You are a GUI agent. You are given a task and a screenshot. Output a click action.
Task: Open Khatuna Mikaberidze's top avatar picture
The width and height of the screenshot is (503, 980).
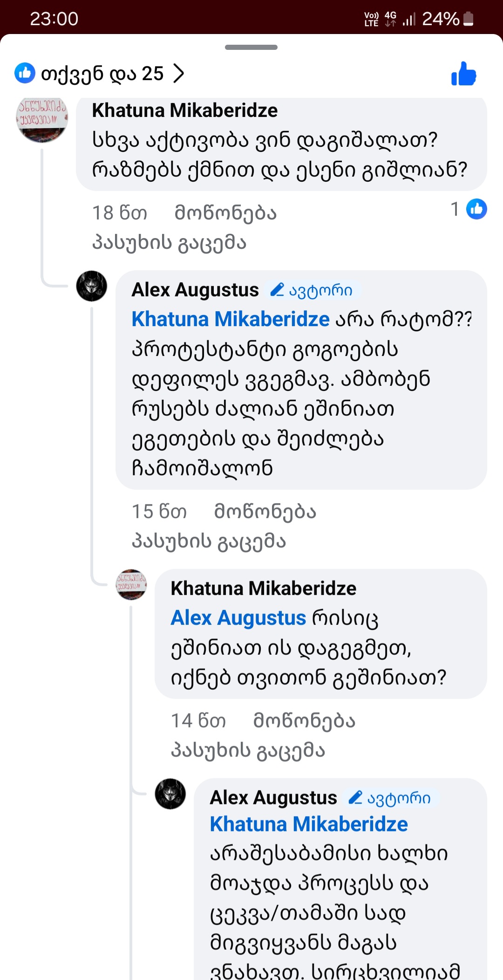(x=42, y=119)
